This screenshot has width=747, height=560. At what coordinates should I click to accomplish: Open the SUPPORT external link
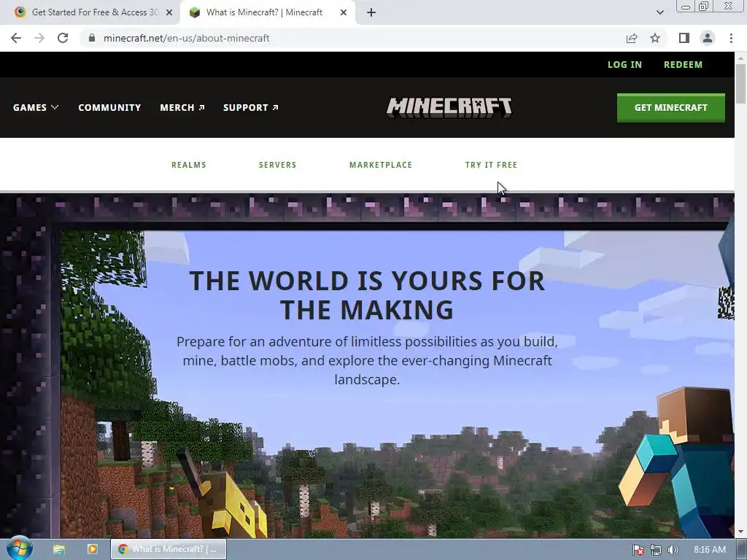(251, 108)
